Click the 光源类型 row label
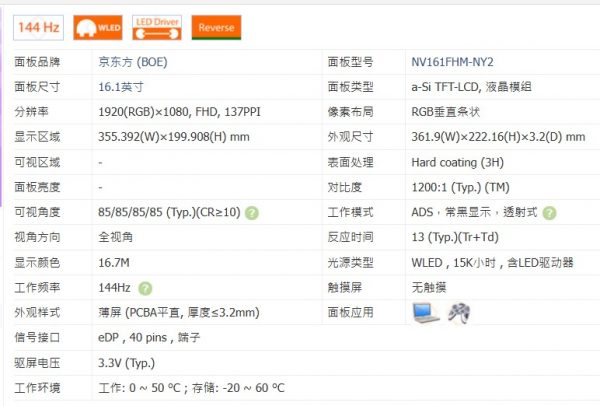The image size is (600, 406). click(x=350, y=263)
